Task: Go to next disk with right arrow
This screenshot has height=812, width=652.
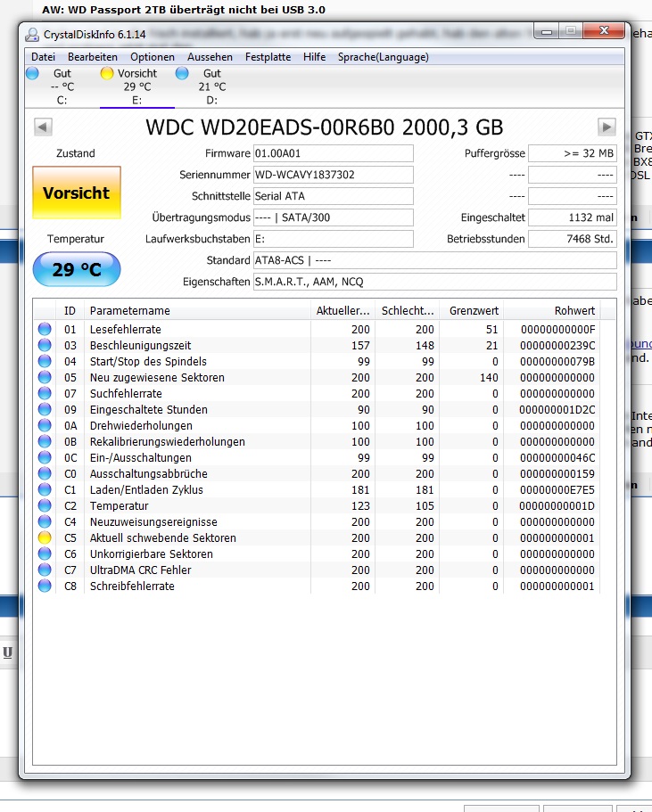Action: pos(607,127)
